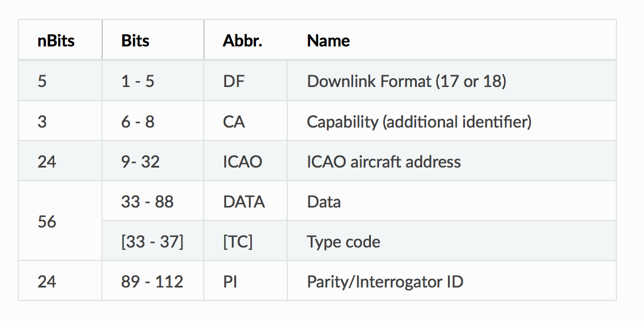
Task: Select the [TC] abbreviation cell
Action: [x=238, y=242]
